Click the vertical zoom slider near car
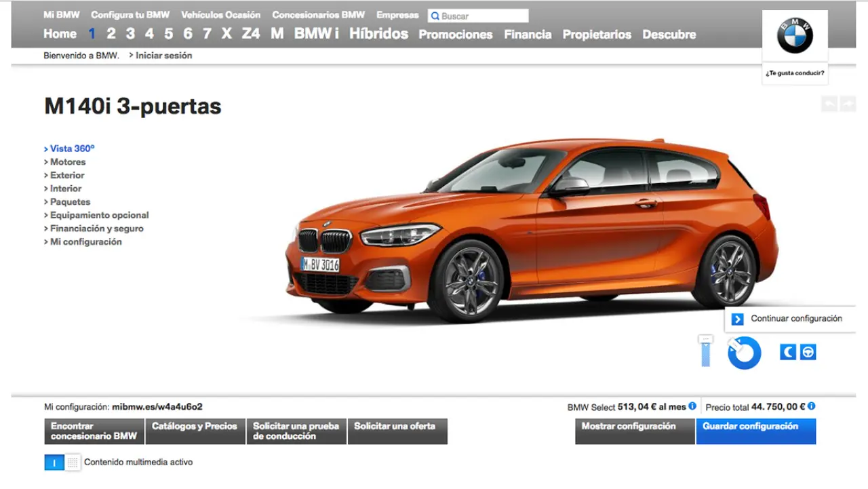The width and height of the screenshot is (868, 489). click(x=705, y=351)
